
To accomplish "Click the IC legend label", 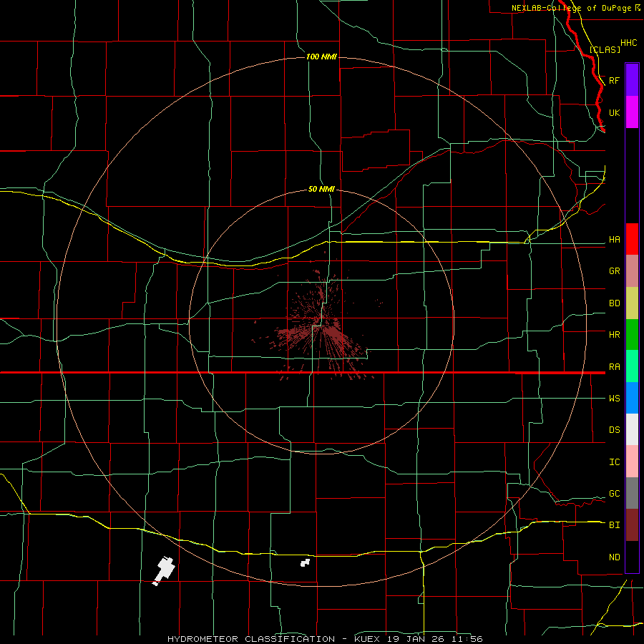I will pos(615,462).
